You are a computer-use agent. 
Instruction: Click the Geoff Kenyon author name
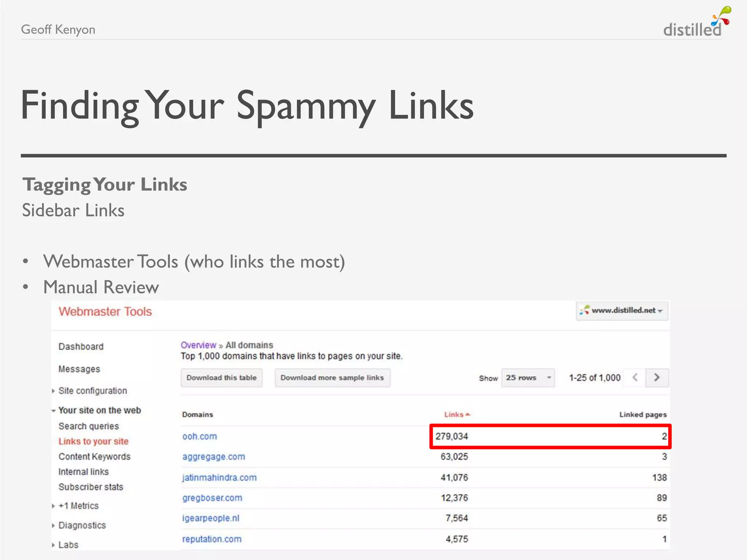(x=58, y=30)
